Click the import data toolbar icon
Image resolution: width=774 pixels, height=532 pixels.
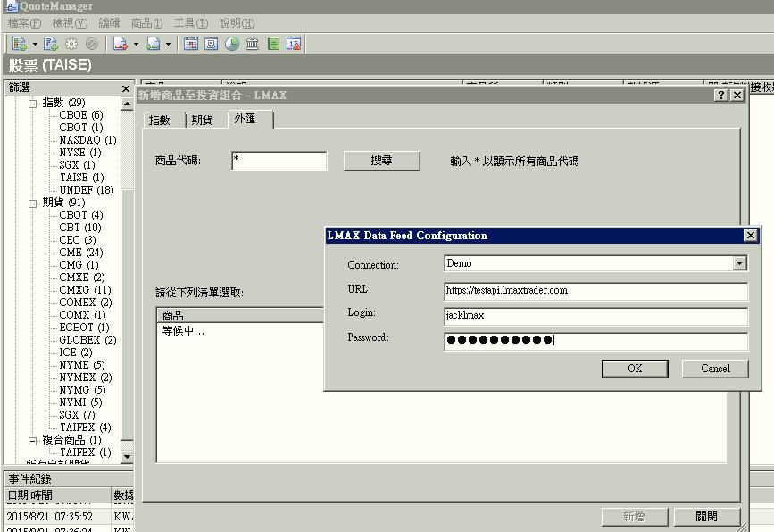tap(153, 44)
